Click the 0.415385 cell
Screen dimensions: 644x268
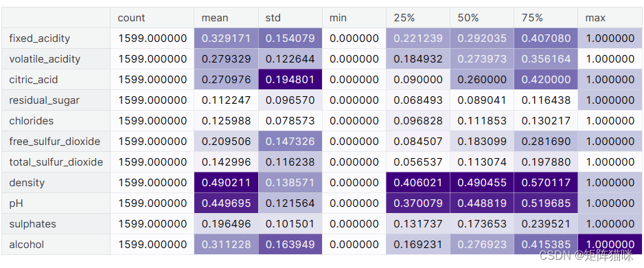(x=546, y=244)
